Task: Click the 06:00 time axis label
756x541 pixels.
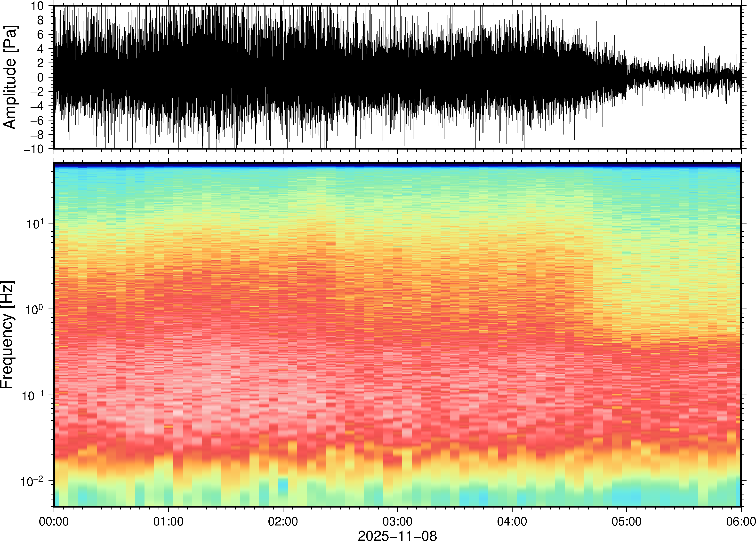Action: pos(741,521)
